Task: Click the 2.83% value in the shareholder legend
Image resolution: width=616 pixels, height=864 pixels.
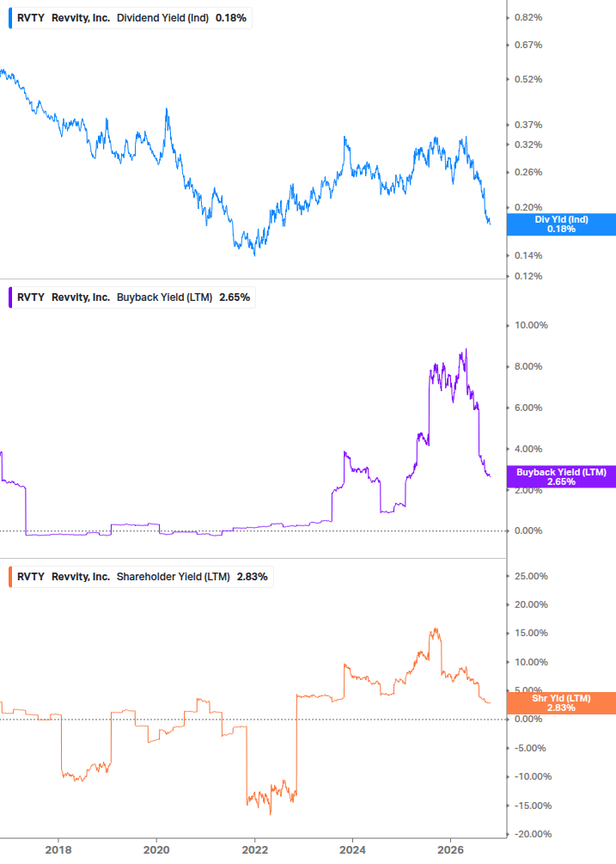Action: click(252, 576)
